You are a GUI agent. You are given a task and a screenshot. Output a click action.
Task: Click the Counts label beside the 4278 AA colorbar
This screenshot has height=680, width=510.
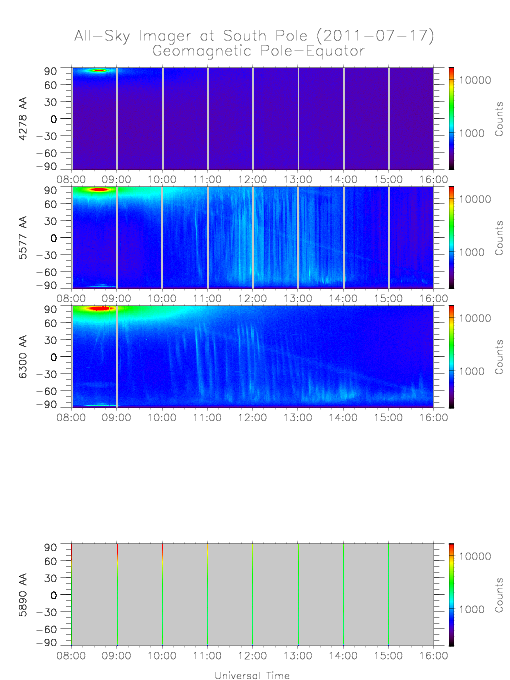click(x=499, y=119)
